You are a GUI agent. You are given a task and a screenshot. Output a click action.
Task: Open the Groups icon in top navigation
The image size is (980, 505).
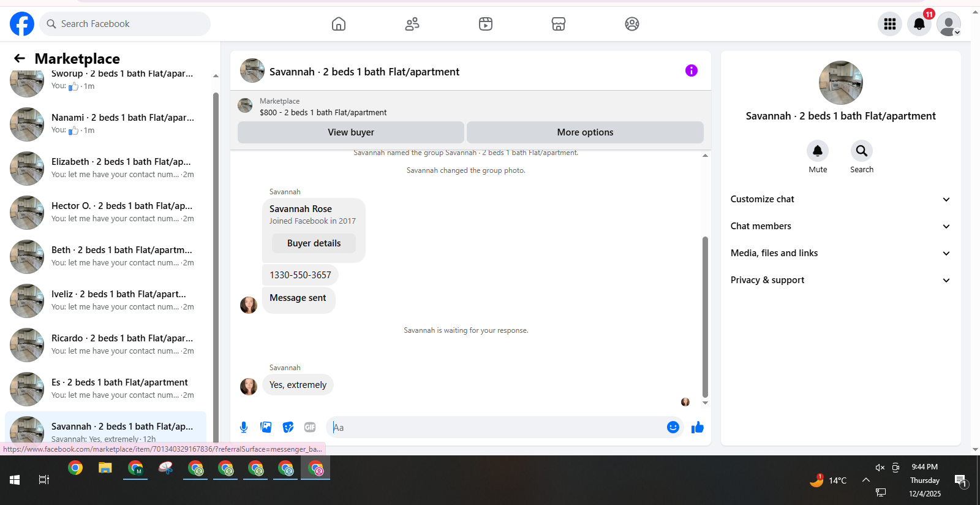click(x=632, y=24)
